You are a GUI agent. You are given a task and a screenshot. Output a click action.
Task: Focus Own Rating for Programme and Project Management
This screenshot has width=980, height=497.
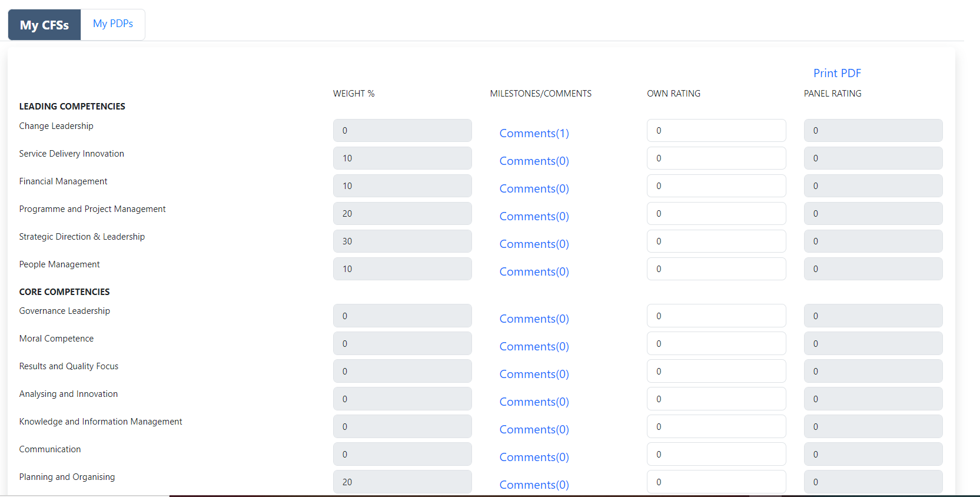tap(716, 214)
